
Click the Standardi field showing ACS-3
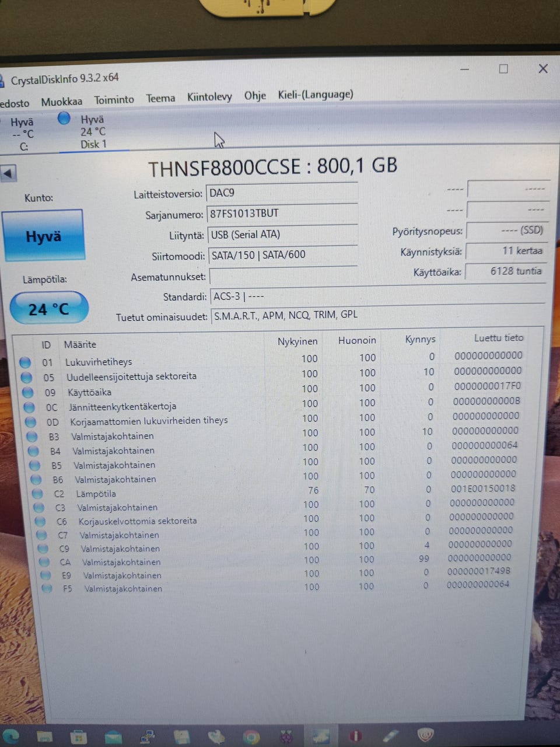click(x=378, y=296)
